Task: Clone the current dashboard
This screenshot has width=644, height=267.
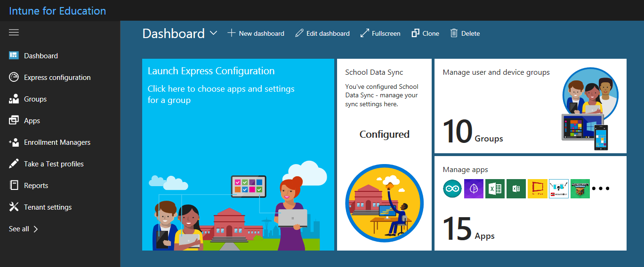Action: point(425,33)
